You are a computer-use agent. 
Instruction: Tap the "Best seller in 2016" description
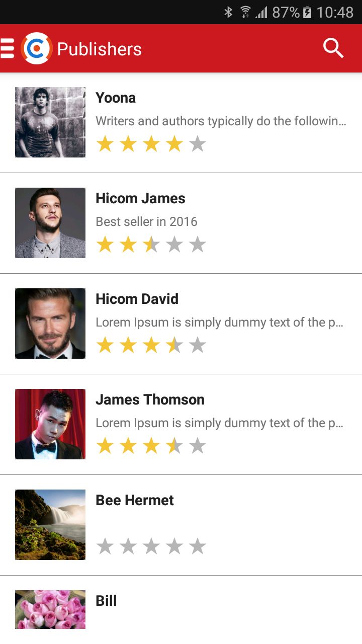(x=146, y=221)
